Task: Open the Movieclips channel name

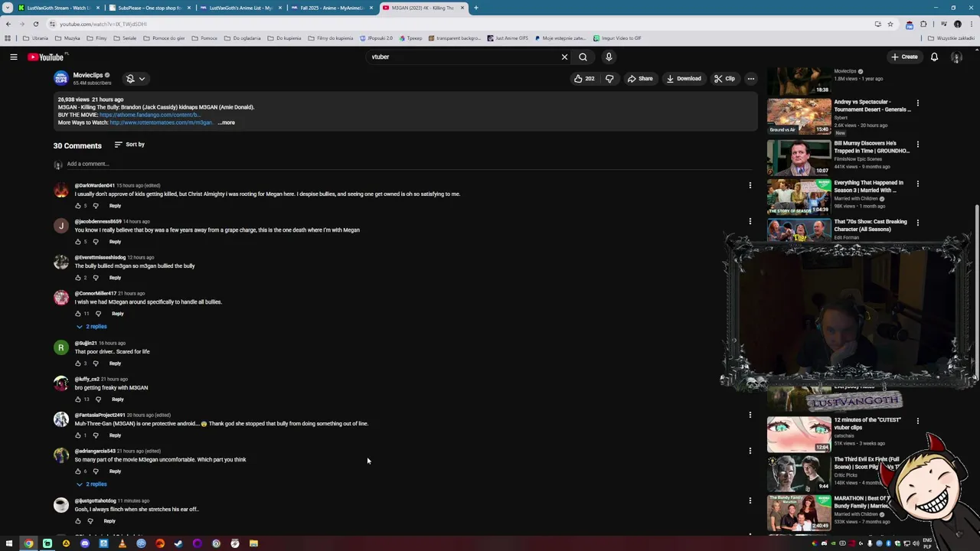Action: pos(87,75)
